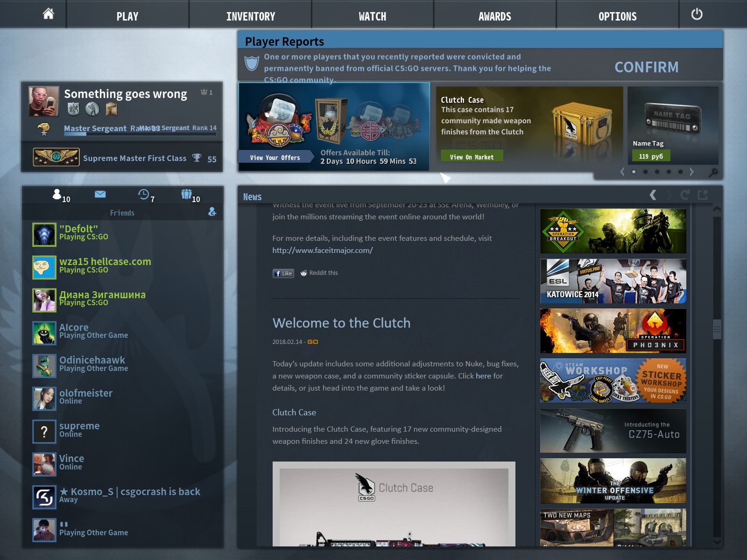Open News in external browser icon
The image size is (747, 560).
pyautogui.click(x=703, y=195)
